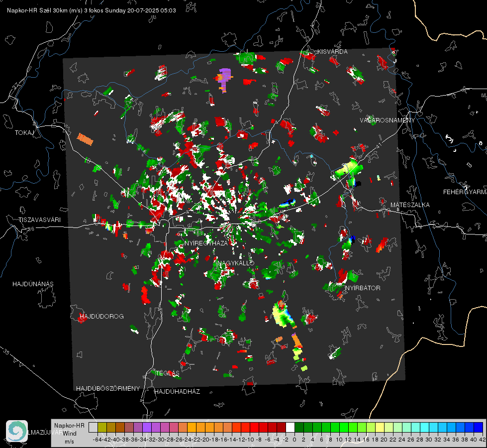487x448 pixels.
Task: Select the VÁSÁROSNAMÉNY city label
Action: point(388,120)
